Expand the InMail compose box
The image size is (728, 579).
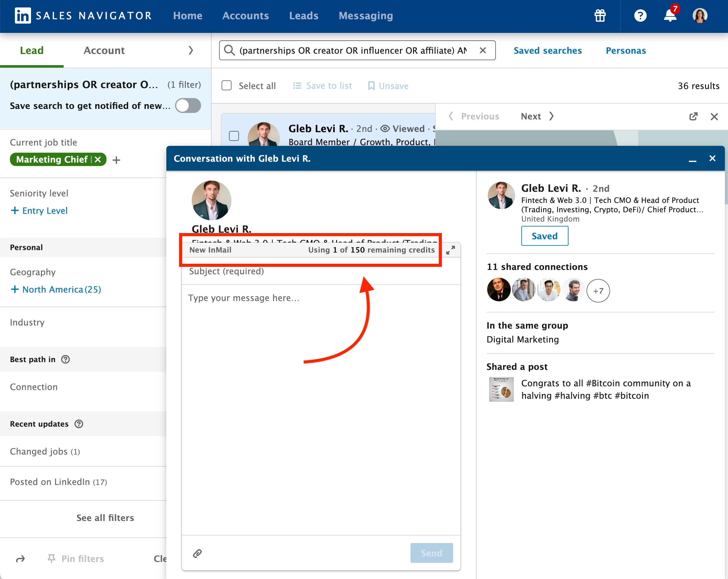click(451, 250)
